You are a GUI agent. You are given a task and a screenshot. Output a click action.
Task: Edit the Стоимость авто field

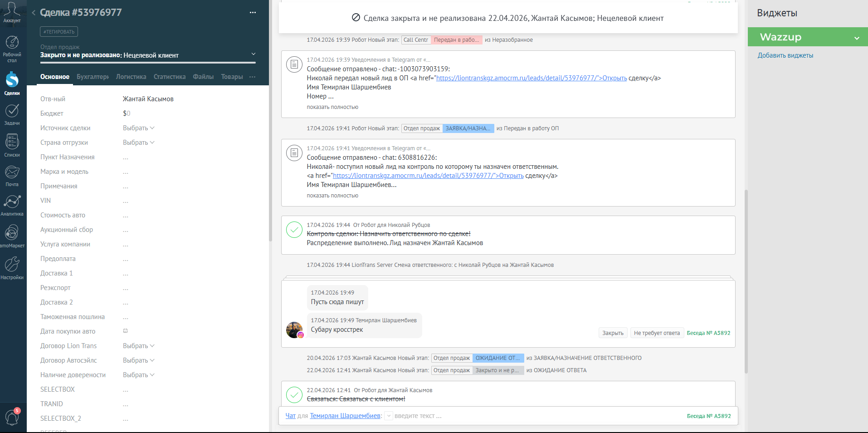tap(126, 215)
